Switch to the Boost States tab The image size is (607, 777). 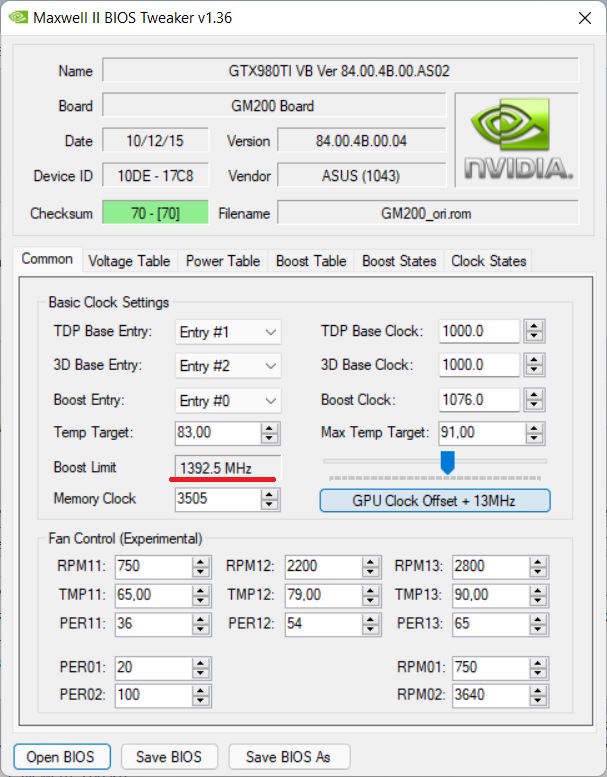point(399,261)
